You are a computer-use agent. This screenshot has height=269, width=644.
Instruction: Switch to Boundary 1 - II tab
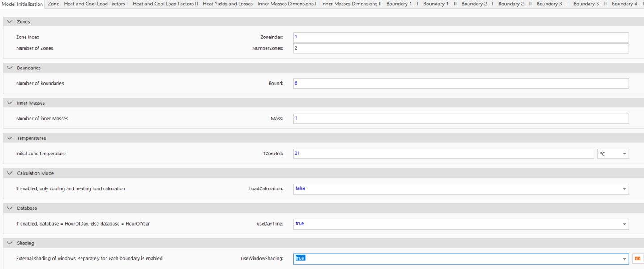(x=440, y=4)
